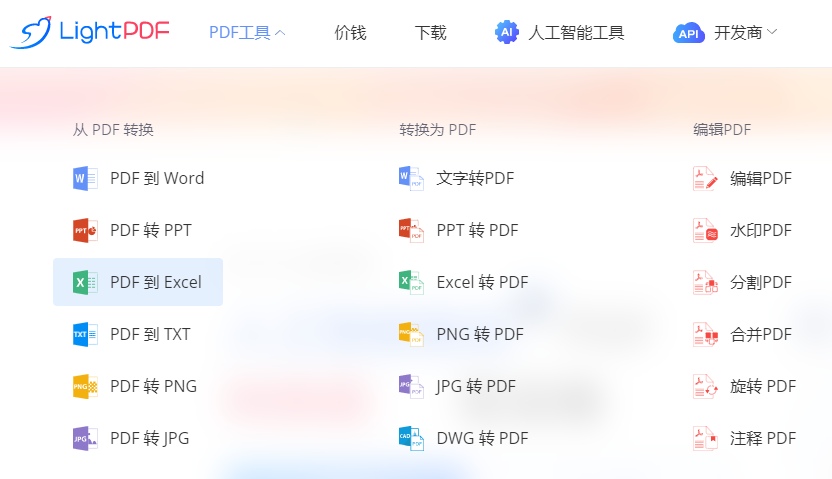This screenshot has width=832, height=479.
Task: Click the 从 PDF 转换 column heading
Action: (113, 129)
